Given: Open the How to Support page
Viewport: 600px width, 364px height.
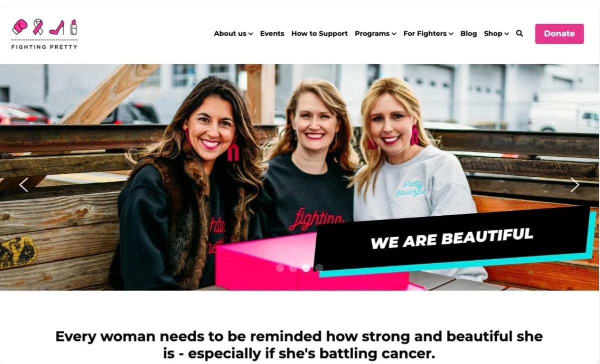Looking at the screenshot, I should point(319,33).
